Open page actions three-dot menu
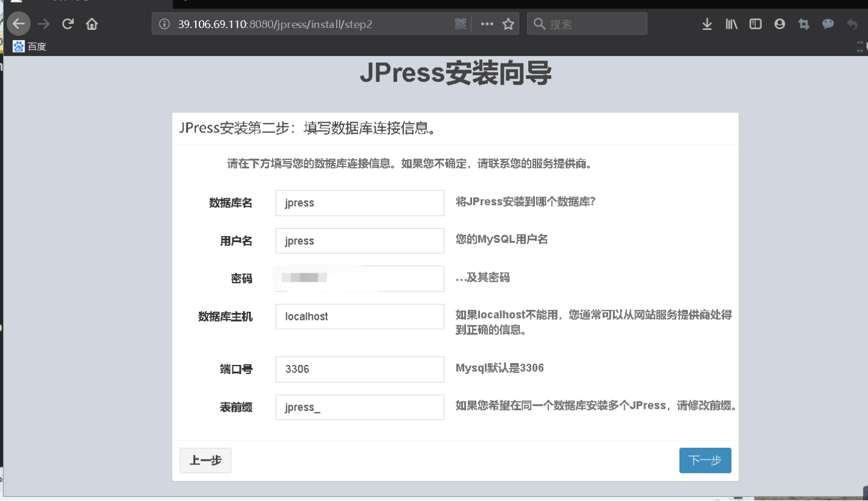The image size is (868, 501). point(487,24)
